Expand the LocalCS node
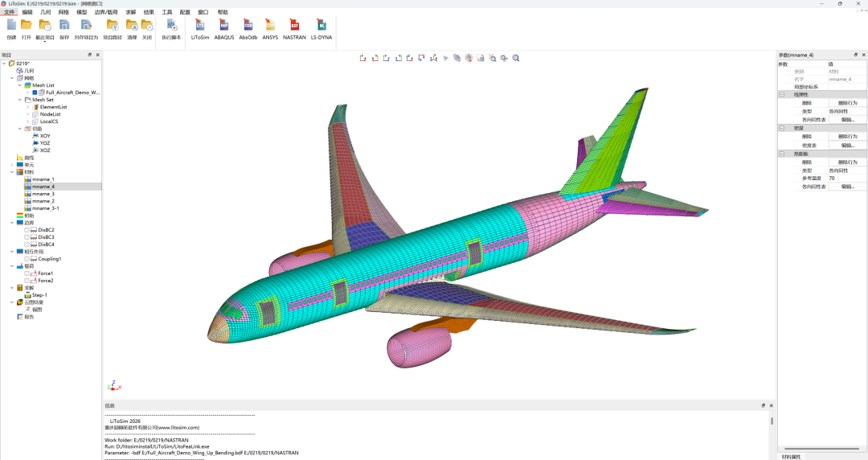Screen dimensions: 868x460 [27, 121]
